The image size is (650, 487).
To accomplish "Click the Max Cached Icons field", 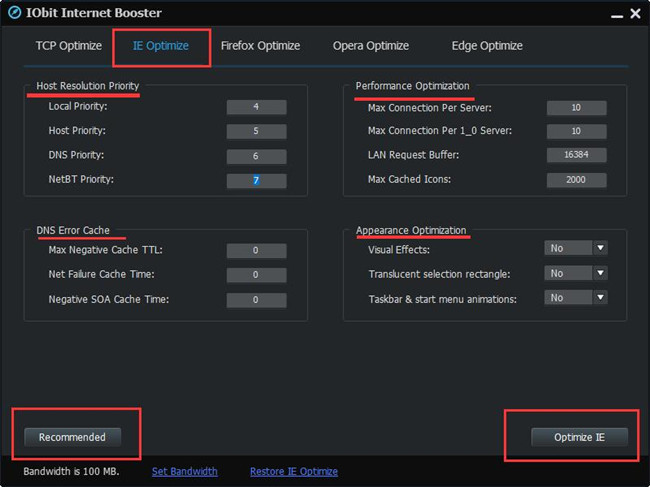I will click(x=576, y=180).
